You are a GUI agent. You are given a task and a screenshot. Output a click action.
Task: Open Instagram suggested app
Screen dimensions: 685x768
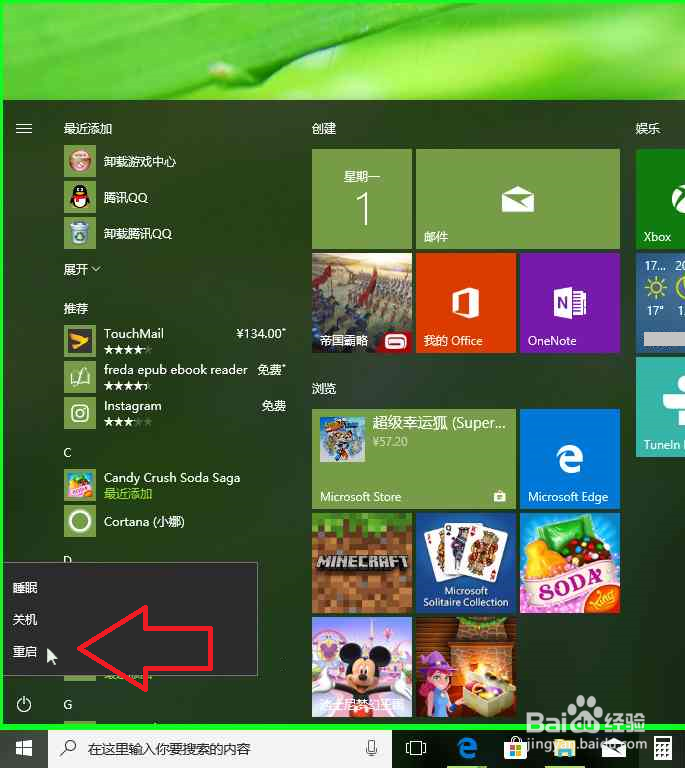tap(175, 413)
